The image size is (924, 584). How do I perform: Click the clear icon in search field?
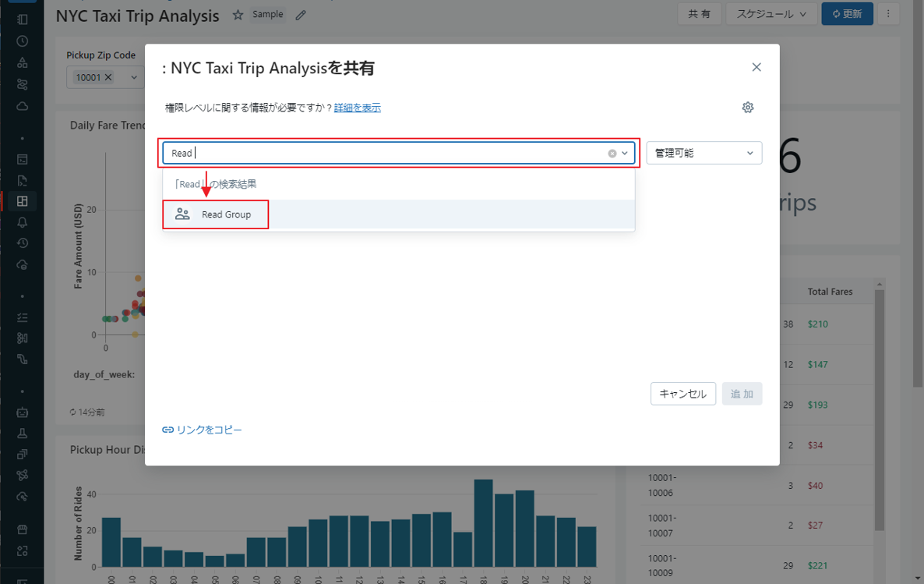tap(612, 154)
